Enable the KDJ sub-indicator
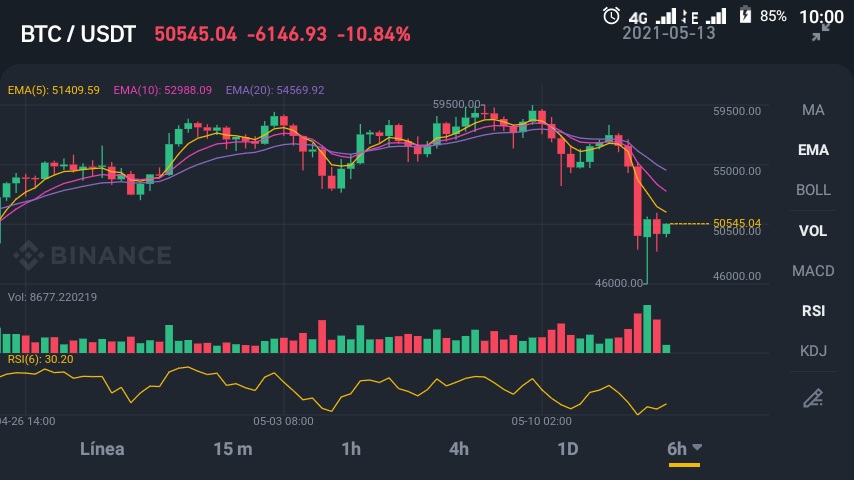Screen dimensions: 854x480 point(813,351)
